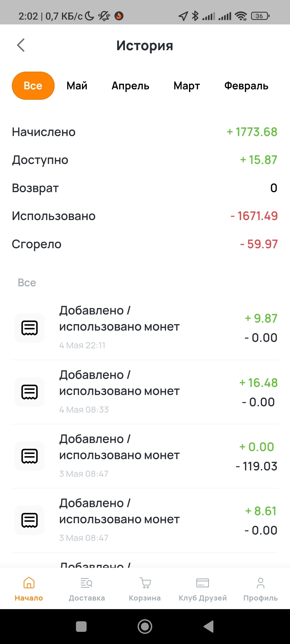Select the Все filter chip
The width and height of the screenshot is (290, 644).
33,86
